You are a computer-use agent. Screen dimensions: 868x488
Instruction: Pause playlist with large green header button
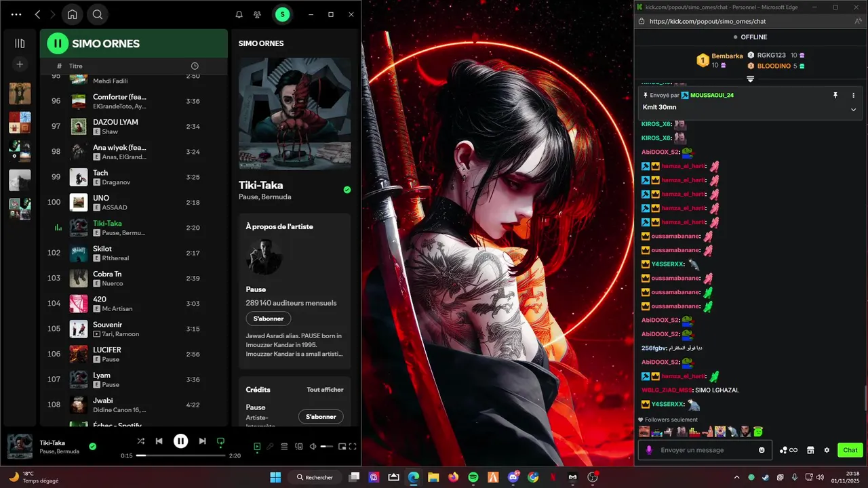tap(58, 43)
